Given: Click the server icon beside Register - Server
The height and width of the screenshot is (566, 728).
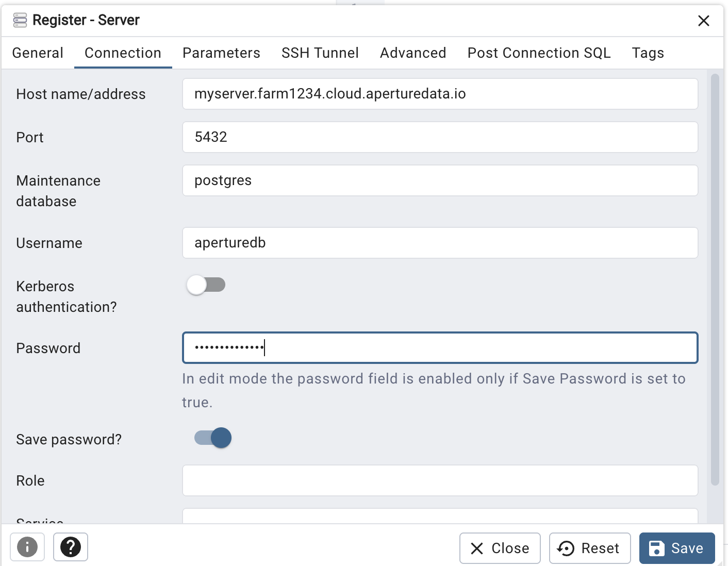Looking at the screenshot, I should [x=20, y=21].
